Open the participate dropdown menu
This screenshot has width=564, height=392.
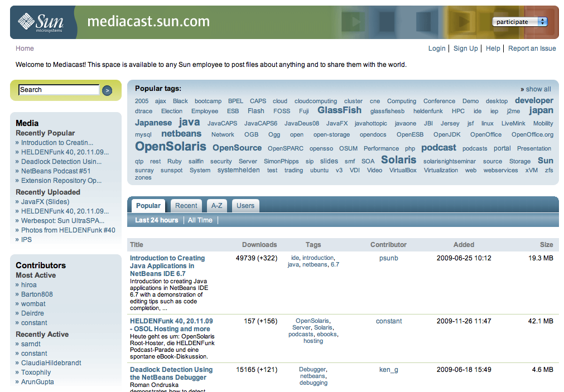(x=519, y=22)
